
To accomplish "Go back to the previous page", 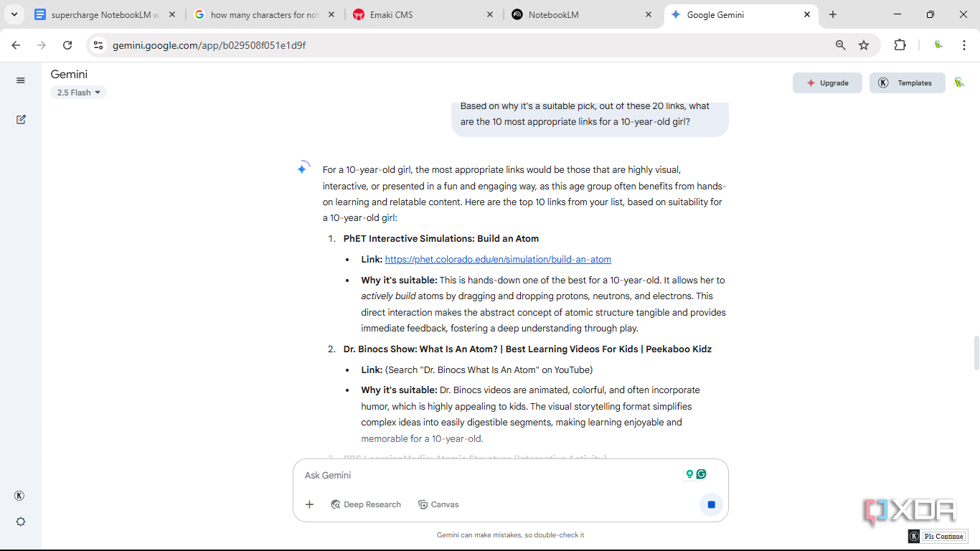I will click(x=16, y=45).
